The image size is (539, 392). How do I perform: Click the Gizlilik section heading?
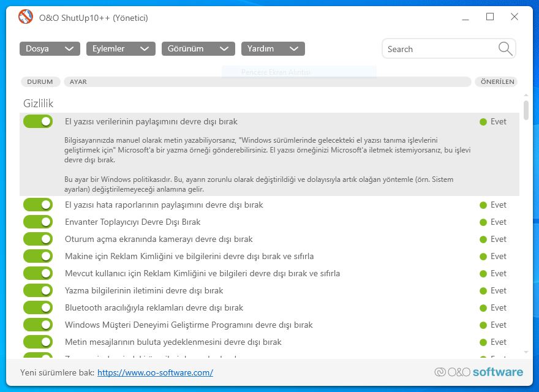[38, 104]
